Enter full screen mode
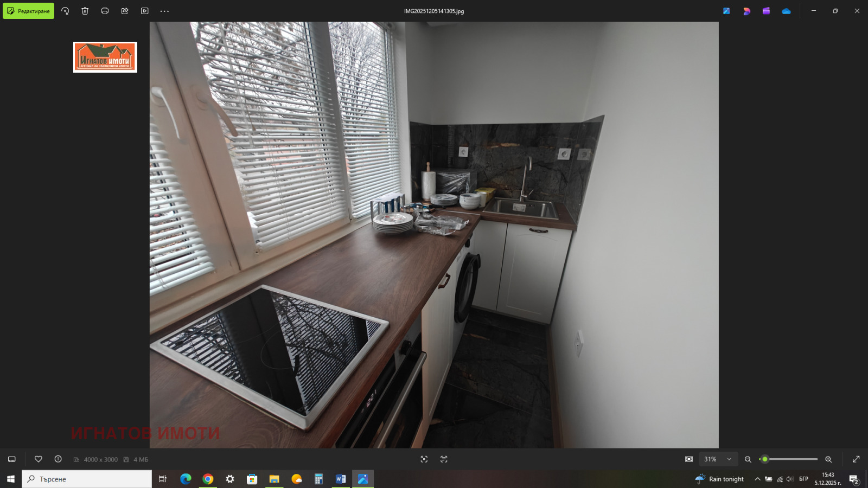Image resolution: width=868 pixels, height=488 pixels. click(856, 459)
